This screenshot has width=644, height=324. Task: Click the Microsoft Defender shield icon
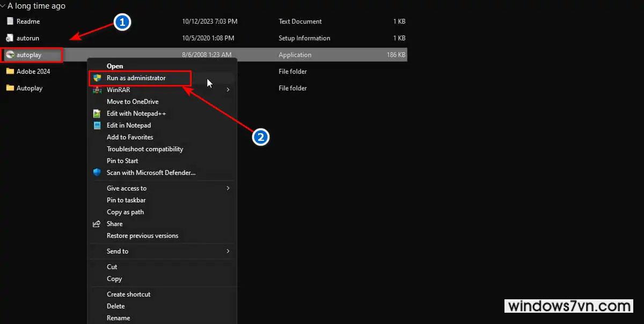click(x=97, y=172)
